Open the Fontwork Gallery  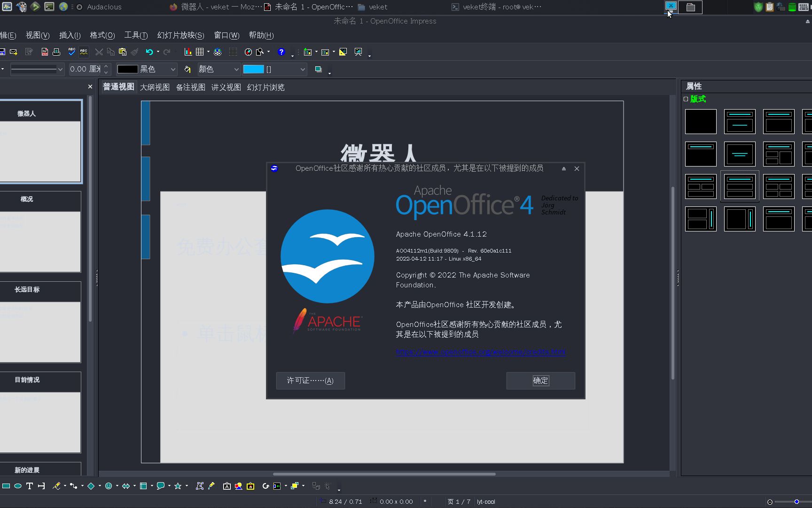(226, 486)
